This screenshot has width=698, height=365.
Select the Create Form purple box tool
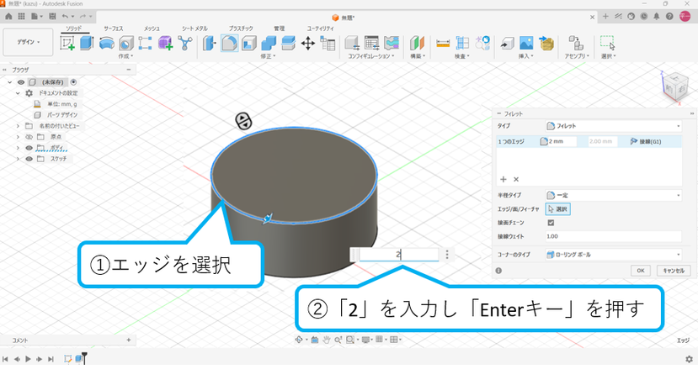(x=165, y=43)
